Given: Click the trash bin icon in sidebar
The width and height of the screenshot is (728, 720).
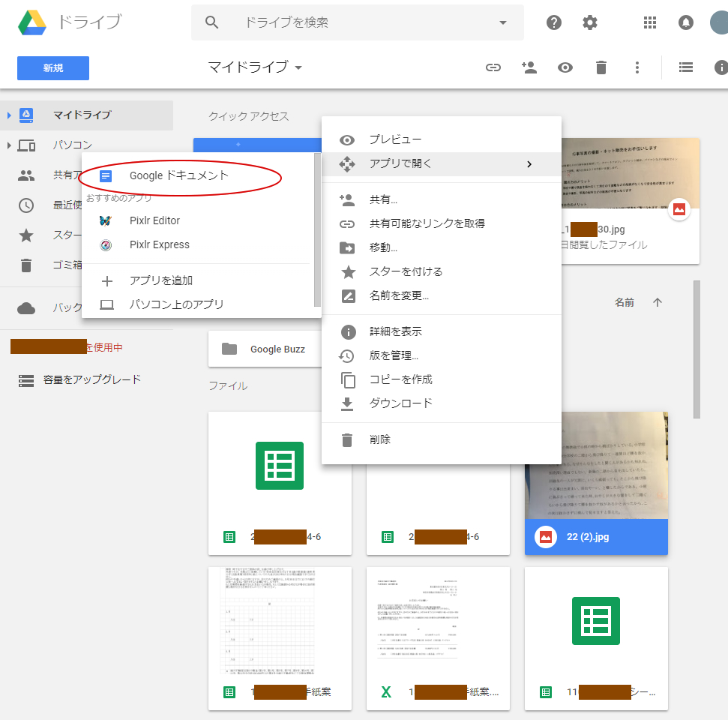Looking at the screenshot, I should click(26, 265).
